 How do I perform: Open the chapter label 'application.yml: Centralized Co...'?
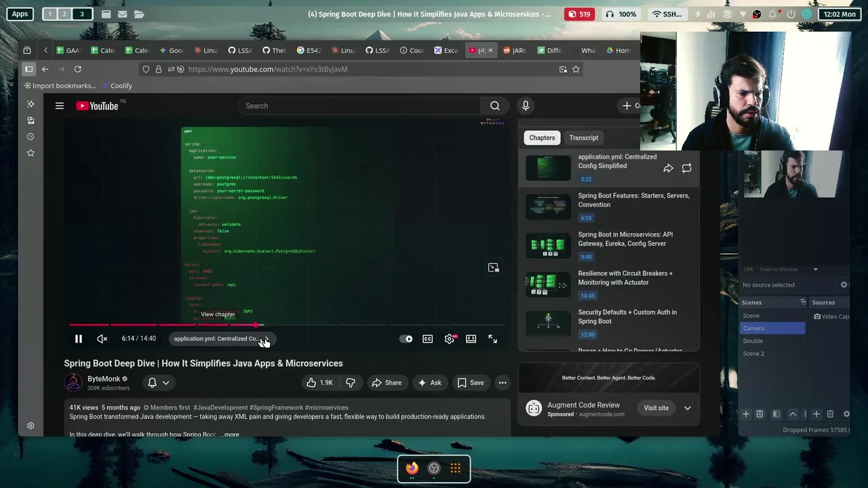[220, 339]
